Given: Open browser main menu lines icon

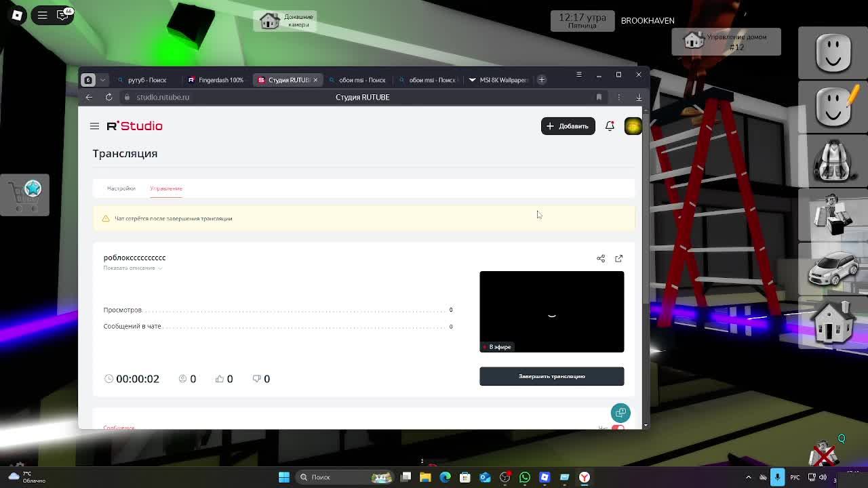Looking at the screenshot, I should point(578,75).
